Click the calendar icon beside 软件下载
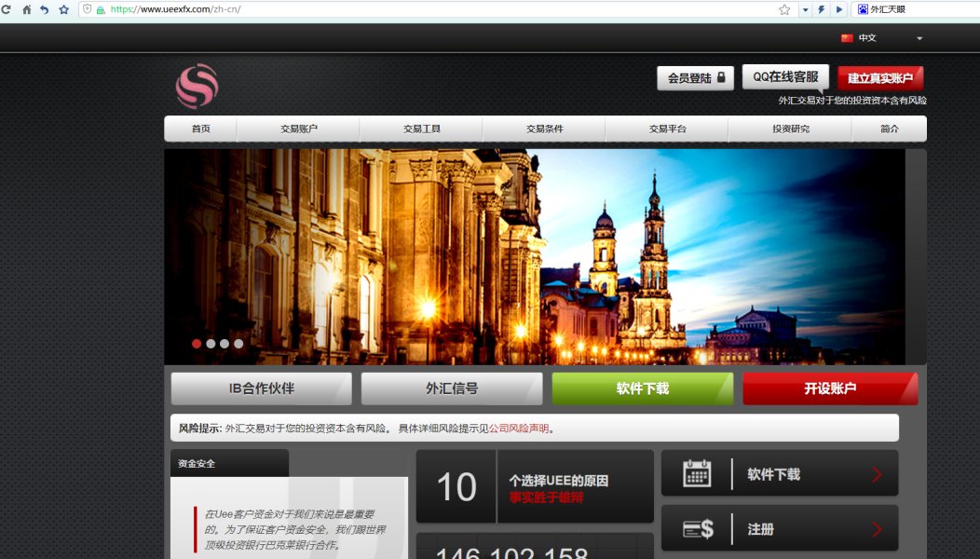 (x=697, y=473)
